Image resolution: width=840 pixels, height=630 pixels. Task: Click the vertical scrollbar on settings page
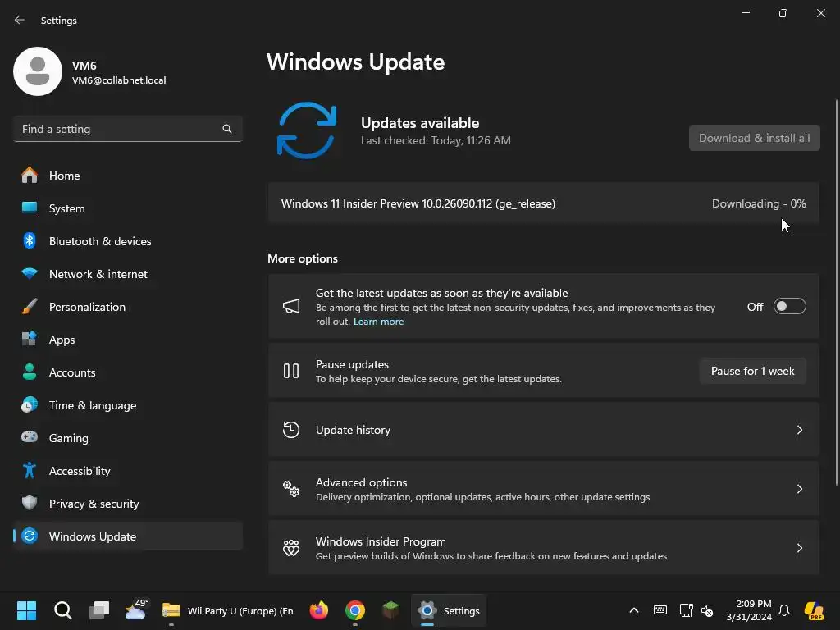coord(836,292)
